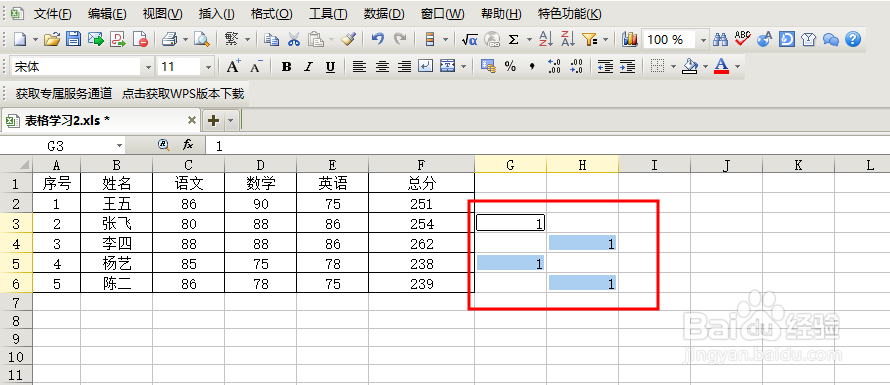Image resolution: width=890 pixels, height=385 pixels.
Task: Open the 格式(O) menu
Action: click(272, 14)
